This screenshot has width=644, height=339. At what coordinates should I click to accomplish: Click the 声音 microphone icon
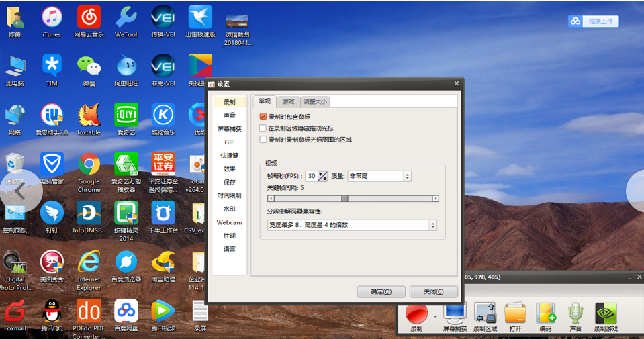pos(576,313)
